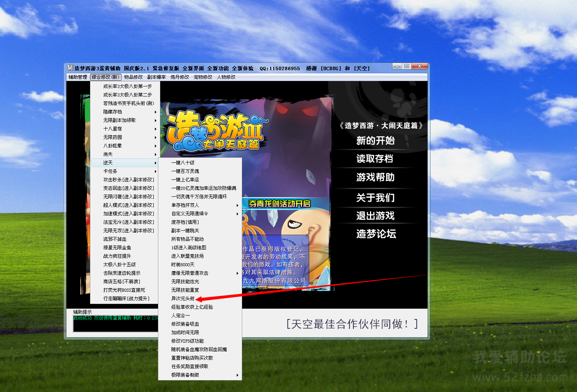
Task: Open the 物品修改 menu
Action: 134,77
